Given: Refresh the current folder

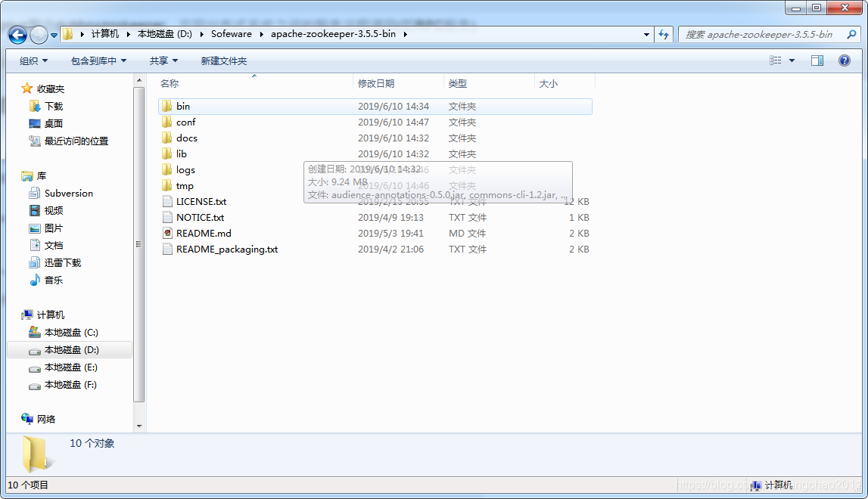Looking at the screenshot, I should coord(663,34).
